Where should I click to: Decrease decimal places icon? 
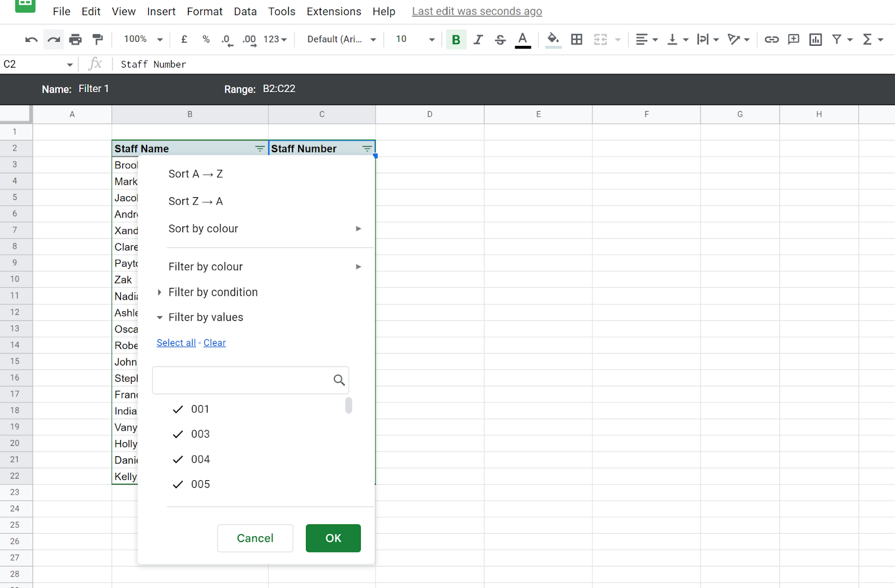pyautogui.click(x=227, y=40)
